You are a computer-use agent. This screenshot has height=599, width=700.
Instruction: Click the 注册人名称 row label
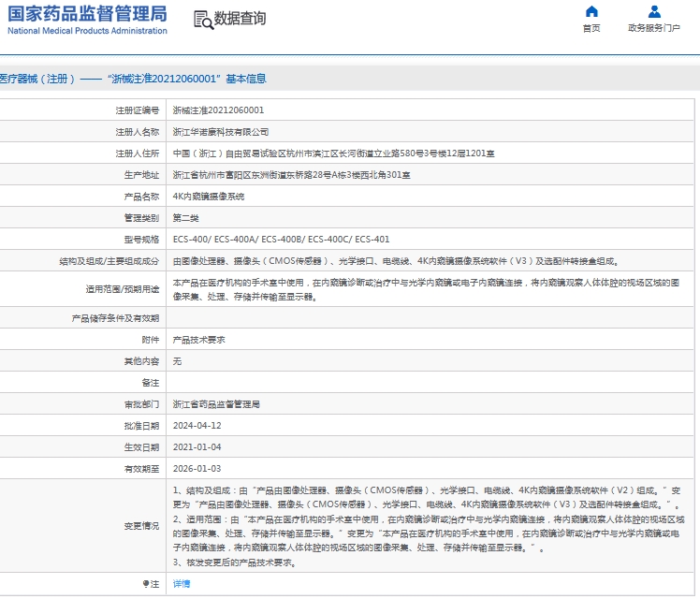[x=137, y=132]
